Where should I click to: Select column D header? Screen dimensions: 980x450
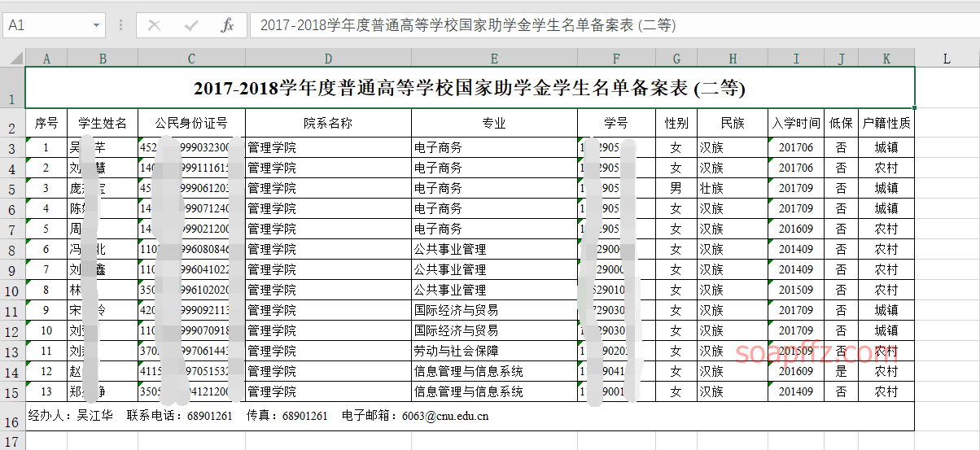(328, 58)
